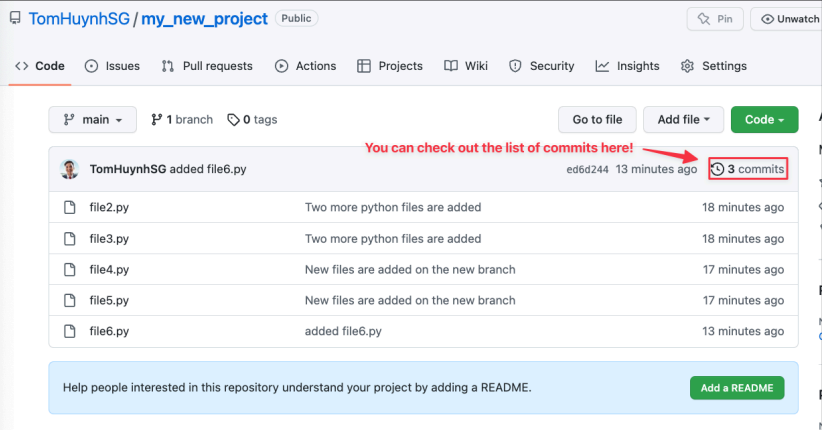Image resolution: width=822 pixels, height=430 pixels.
Task: View the 1 branch link
Action: click(x=182, y=120)
